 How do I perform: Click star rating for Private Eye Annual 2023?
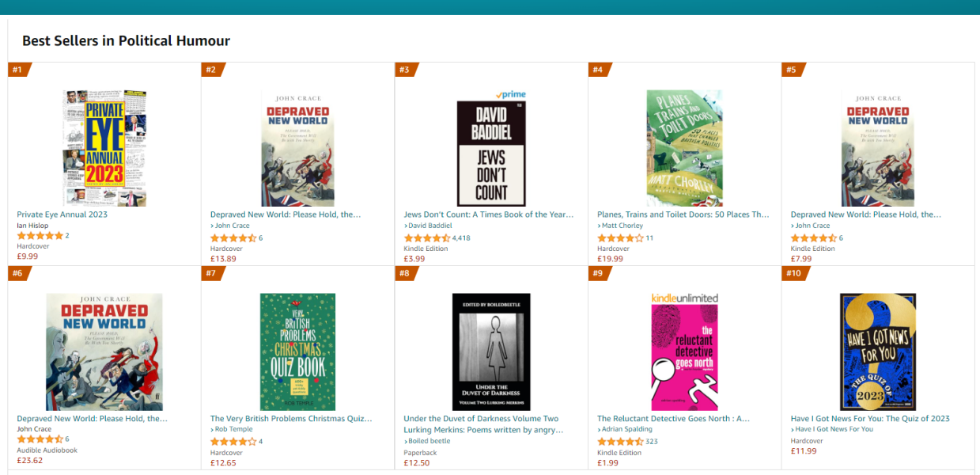click(x=40, y=236)
